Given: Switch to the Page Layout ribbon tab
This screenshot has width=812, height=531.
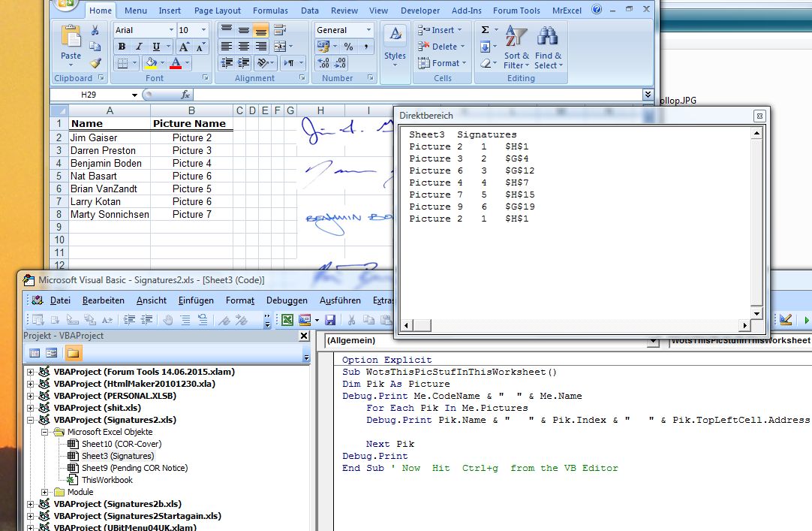Looking at the screenshot, I should (x=218, y=11).
